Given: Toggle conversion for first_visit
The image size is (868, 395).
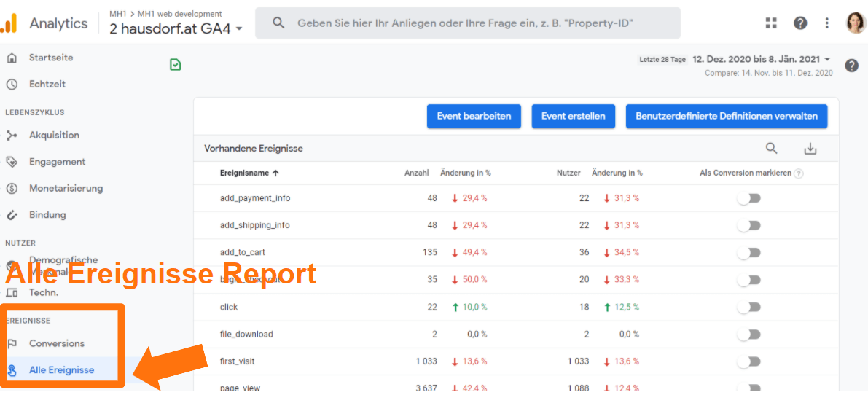Looking at the screenshot, I should coord(749,361).
